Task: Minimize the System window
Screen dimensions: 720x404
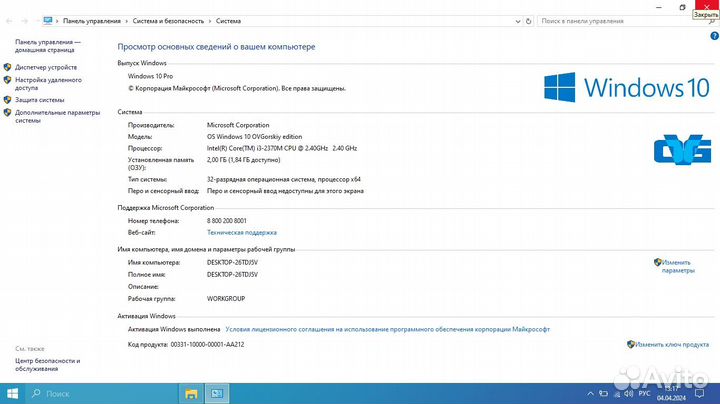Action: pos(659,7)
